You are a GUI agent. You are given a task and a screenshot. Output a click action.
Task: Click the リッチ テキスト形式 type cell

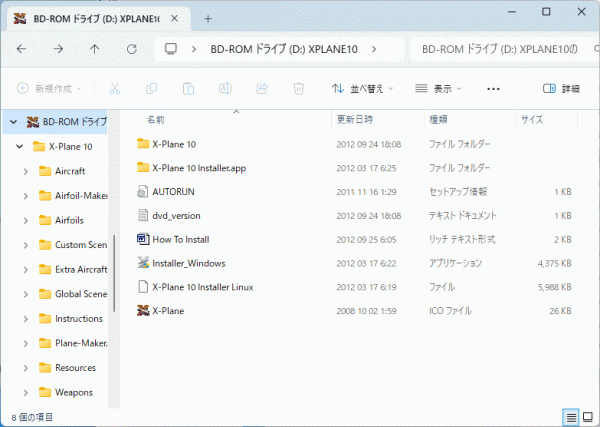(x=462, y=240)
